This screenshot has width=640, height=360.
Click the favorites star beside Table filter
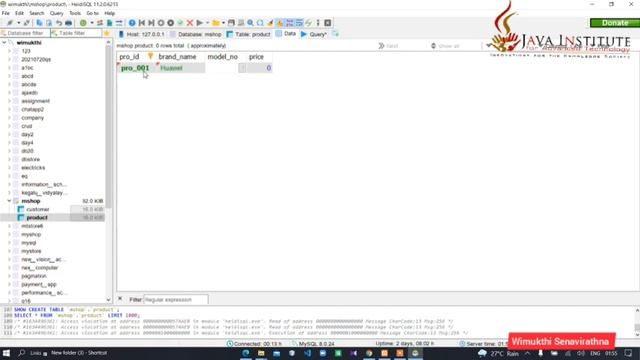pyautogui.click(x=107, y=33)
